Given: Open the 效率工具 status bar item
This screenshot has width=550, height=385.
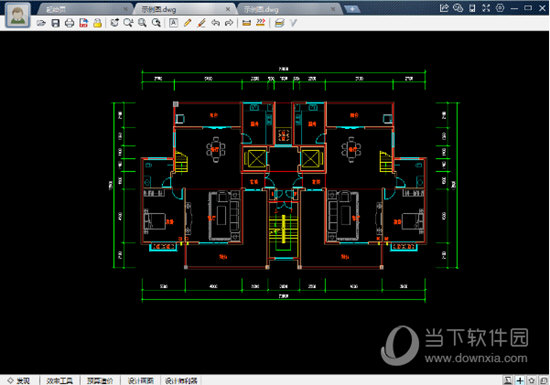Looking at the screenshot, I should [60, 380].
